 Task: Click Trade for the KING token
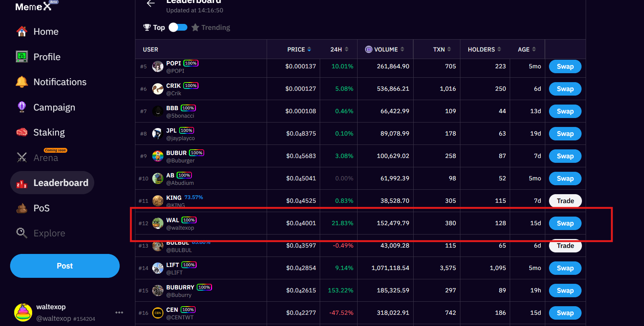pos(565,201)
